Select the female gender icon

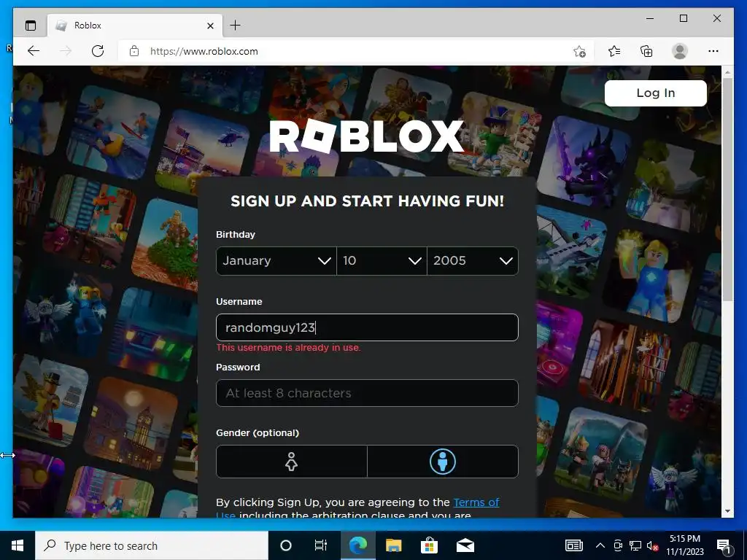(x=291, y=462)
